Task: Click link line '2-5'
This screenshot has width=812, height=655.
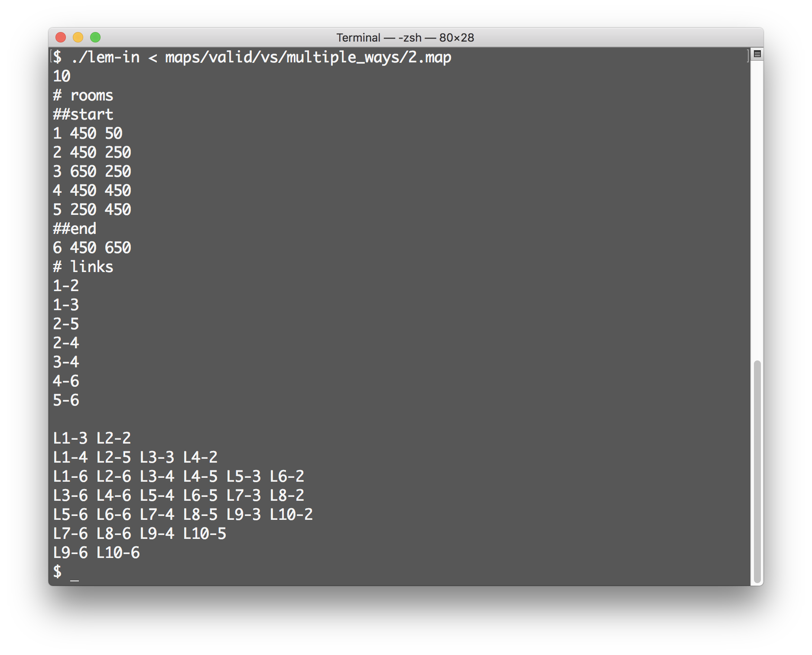Action: pyautogui.click(x=66, y=324)
